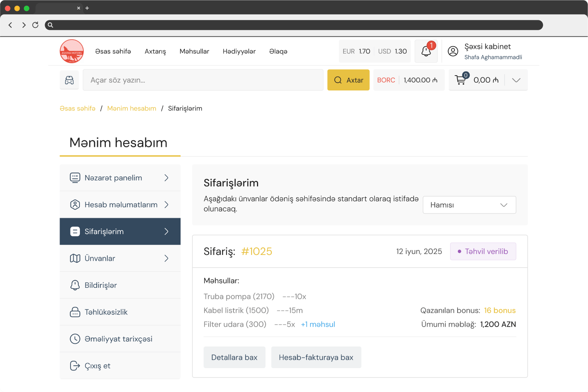
Task: Open the +1 məhsul link
Action: (x=318, y=324)
